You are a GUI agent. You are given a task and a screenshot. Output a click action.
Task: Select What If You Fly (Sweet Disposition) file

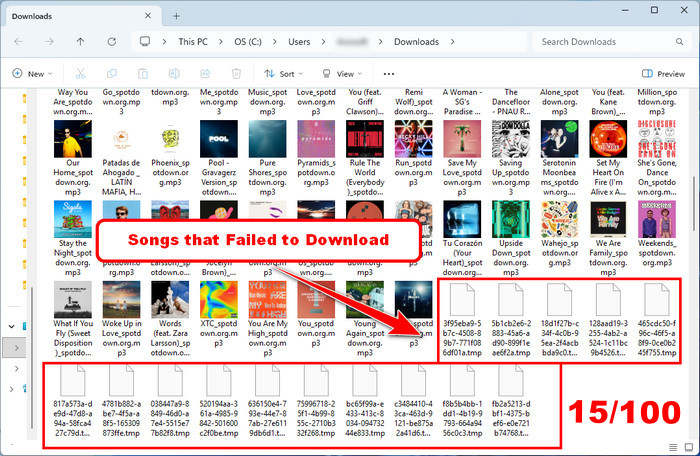point(73,319)
